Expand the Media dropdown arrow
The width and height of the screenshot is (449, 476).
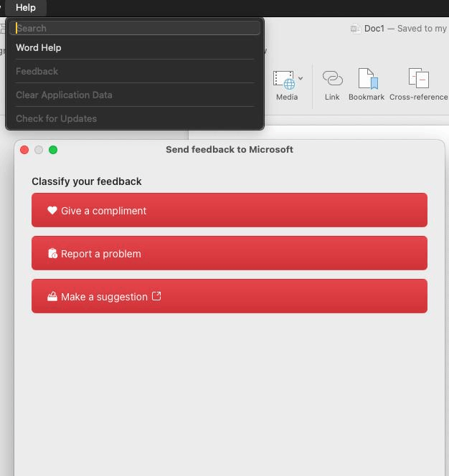click(301, 78)
